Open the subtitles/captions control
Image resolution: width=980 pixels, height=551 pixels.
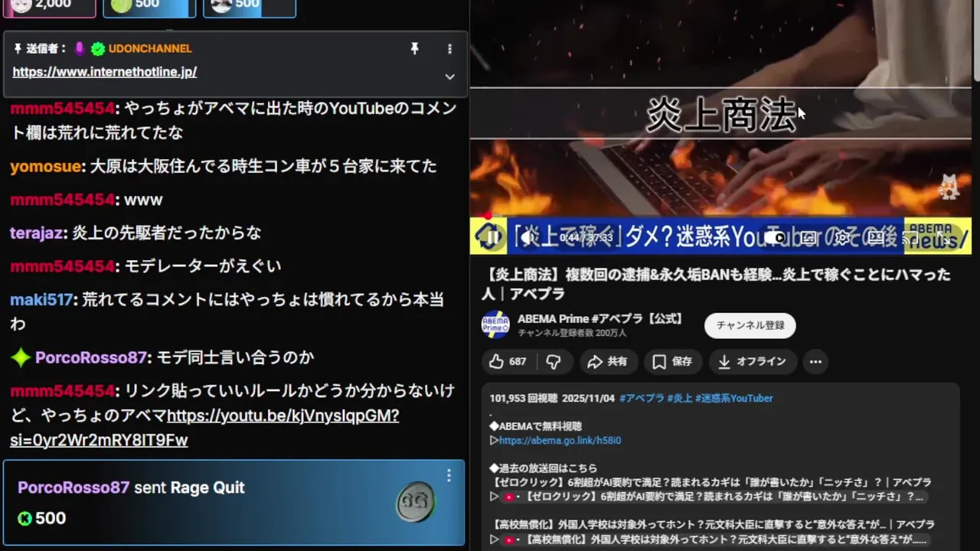pos(808,237)
